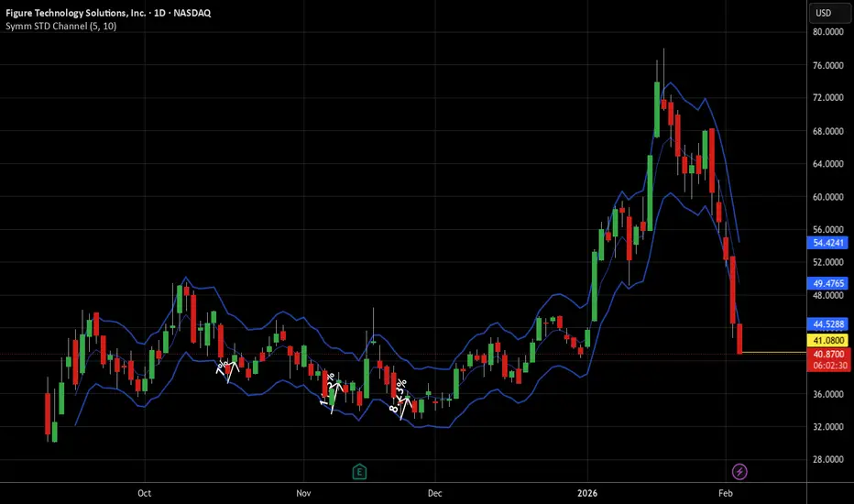Click the 36.0000 price axis value
854x504 pixels.
pyautogui.click(x=827, y=394)
